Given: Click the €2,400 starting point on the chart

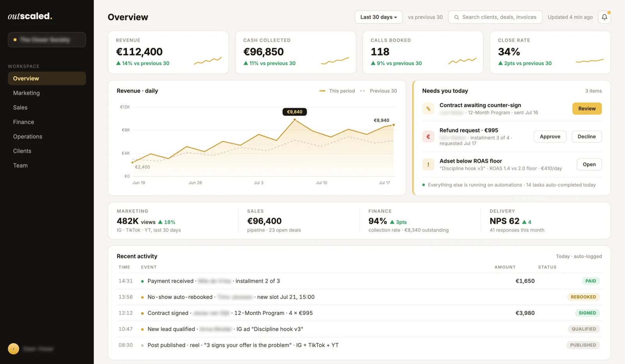Looking at the screenshot, I should click(x=132, y=162).
